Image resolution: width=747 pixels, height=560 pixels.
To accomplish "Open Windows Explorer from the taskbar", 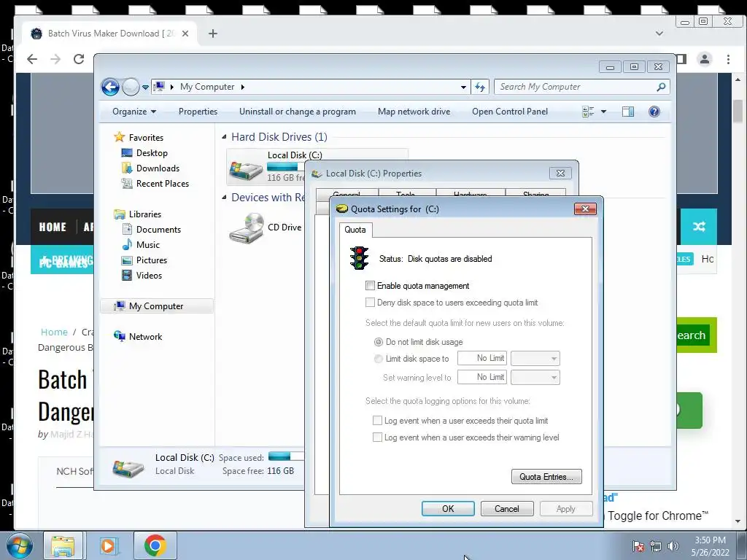I will point(63,545).
